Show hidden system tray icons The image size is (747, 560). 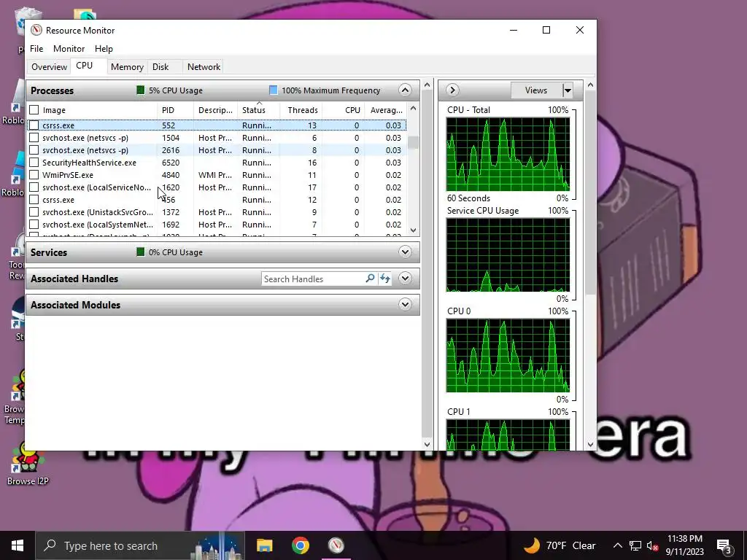[617, 545]
